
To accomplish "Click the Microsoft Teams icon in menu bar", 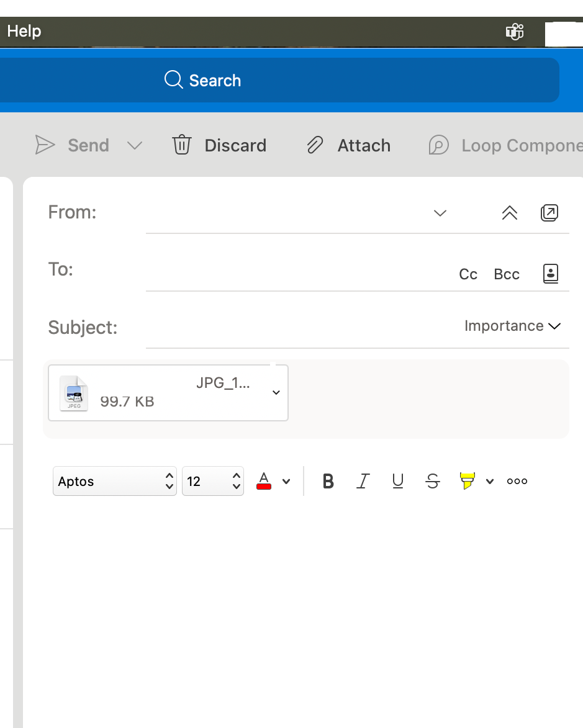I will point(514,32).
